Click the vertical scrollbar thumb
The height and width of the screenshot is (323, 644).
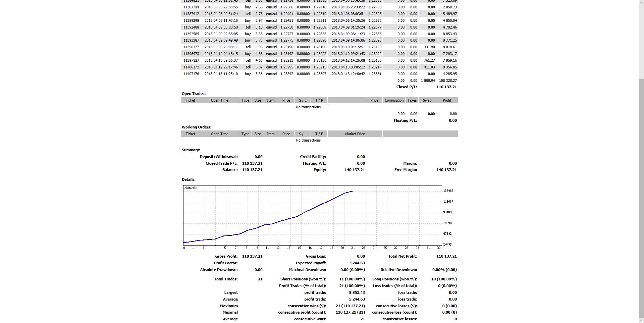[641, 199]
